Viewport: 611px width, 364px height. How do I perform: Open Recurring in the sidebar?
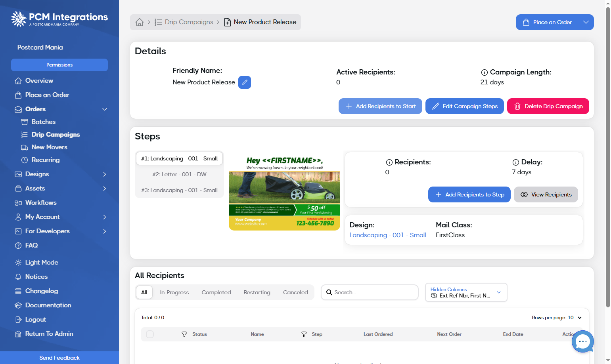click(x=46, y=160)
